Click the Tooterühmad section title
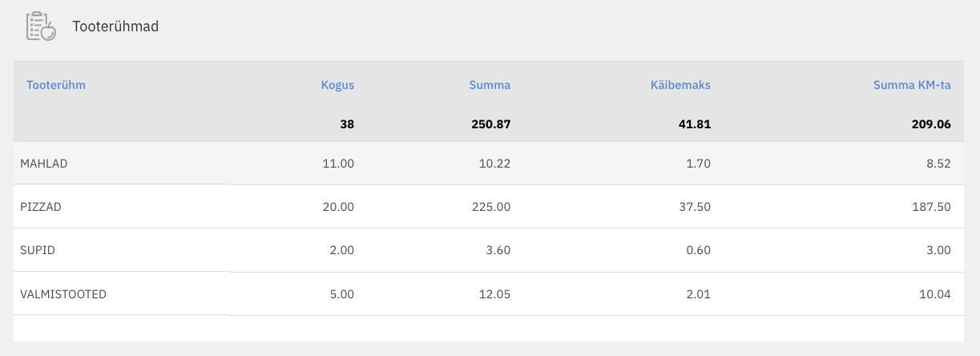The height and width of the screenshot is (356, 980). [115, 26]
